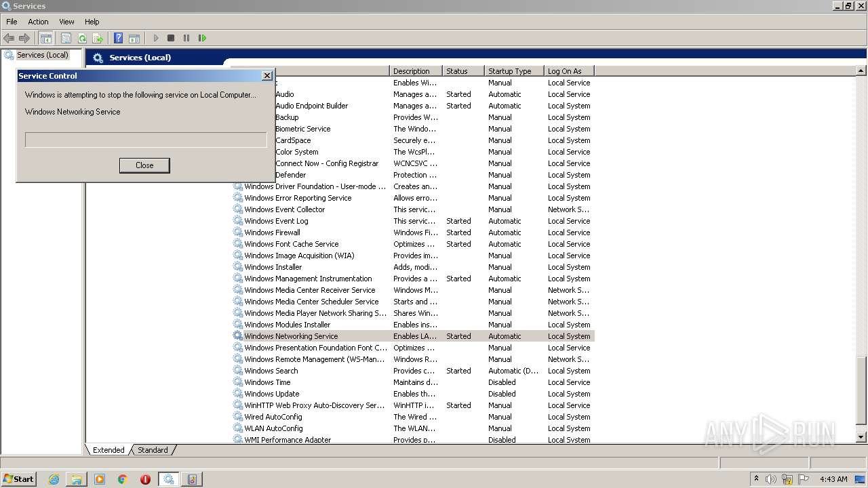This screenshot has height=488, width=868.
Task: Switch to the Standard tab
Action: (x=153, y=450)
